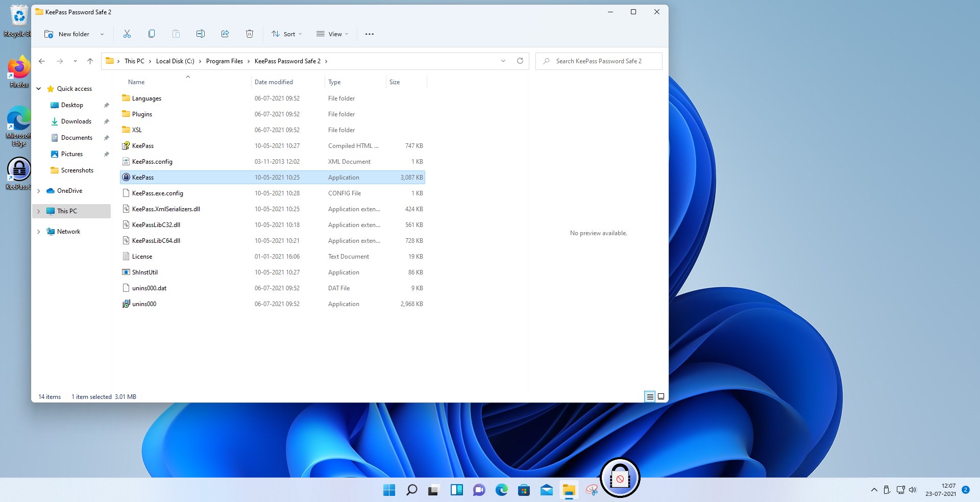Open recent locations dropdown arrow
The height and width of the screenshot is (502, 980).
(x=75, y=61)
